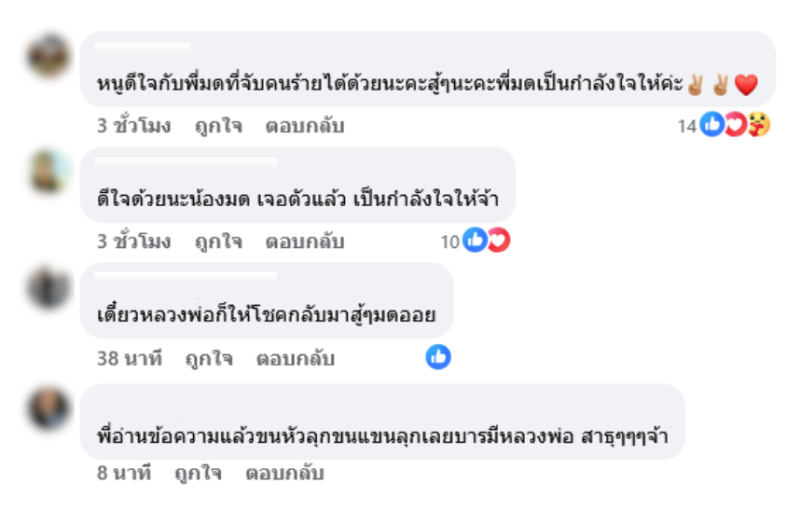
Task: Open the top commenter's profile picture
Action: point(49,56)
